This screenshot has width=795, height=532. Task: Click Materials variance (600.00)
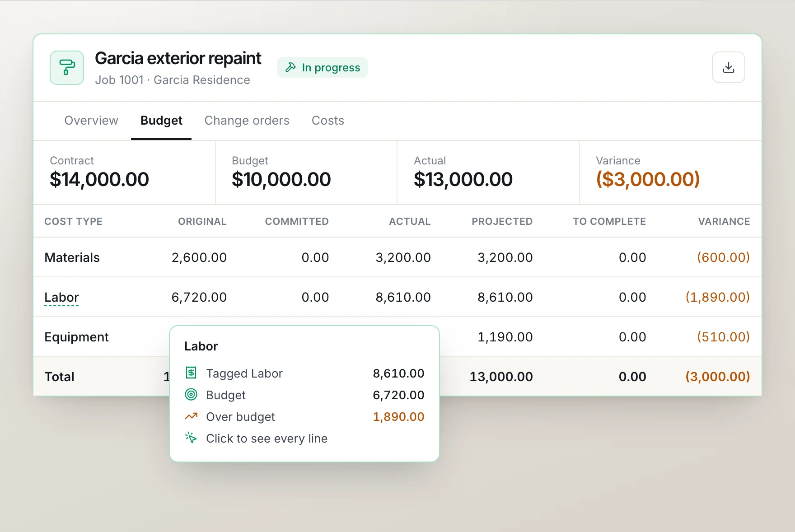(x=723, y=257)
